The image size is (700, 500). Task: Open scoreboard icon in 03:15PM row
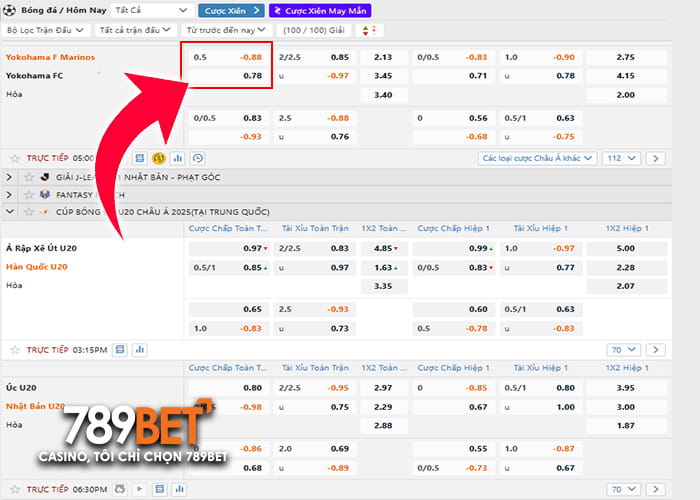coord(120,350)
